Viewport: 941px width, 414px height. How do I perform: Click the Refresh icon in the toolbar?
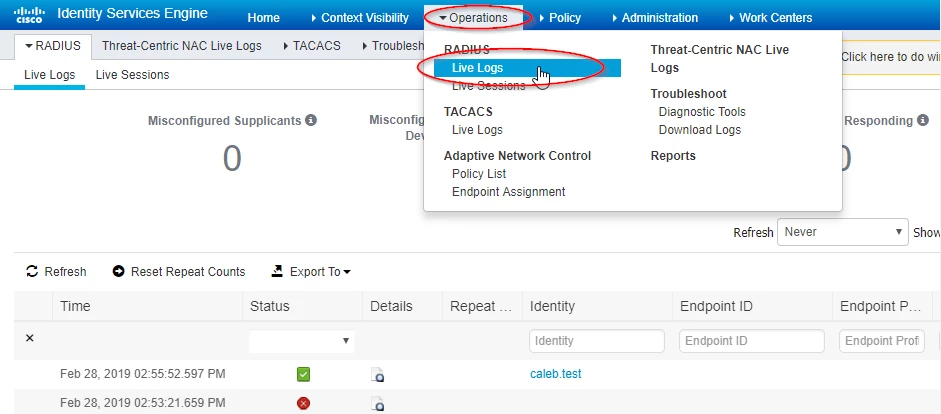click(x=32, y=271)
